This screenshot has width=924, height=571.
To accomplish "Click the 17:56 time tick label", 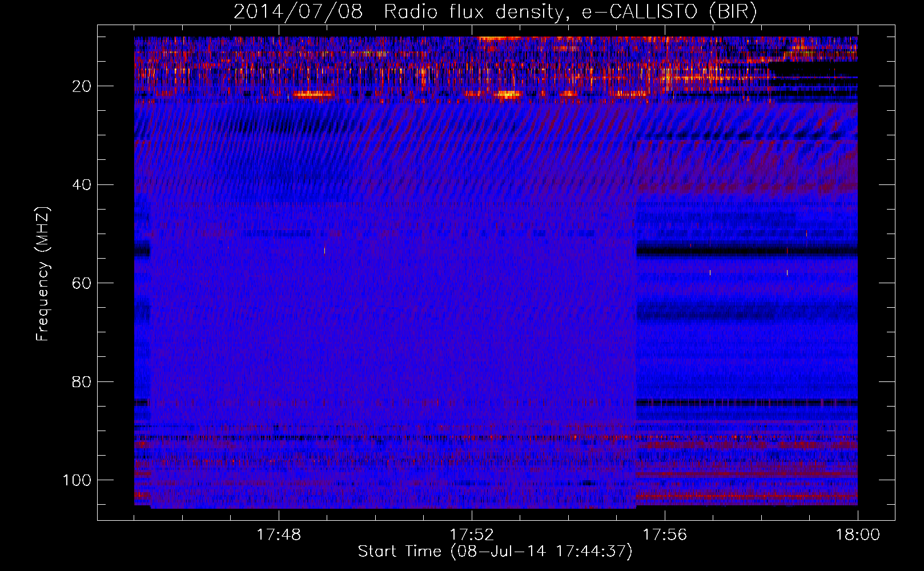I will tap(665, 535).
